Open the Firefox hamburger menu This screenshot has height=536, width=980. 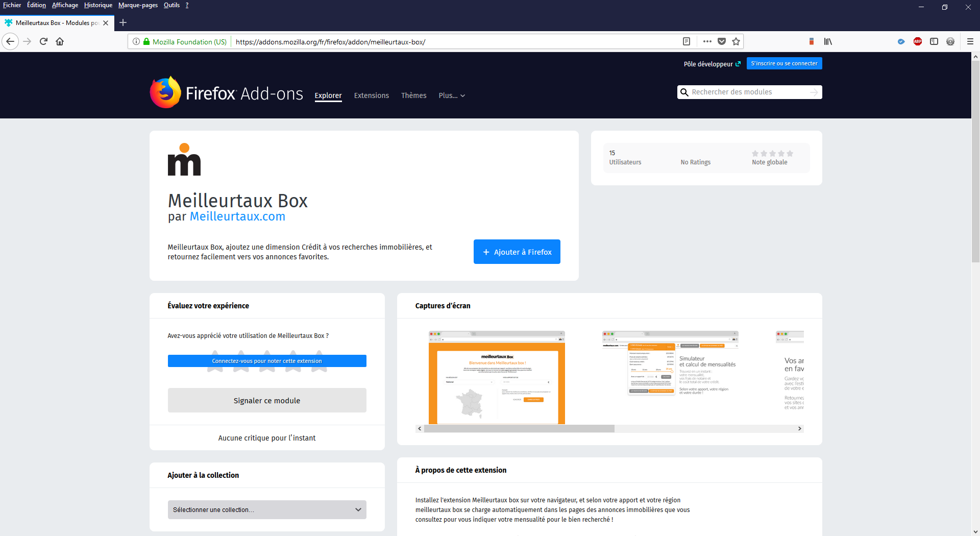(x=970, y=41)
